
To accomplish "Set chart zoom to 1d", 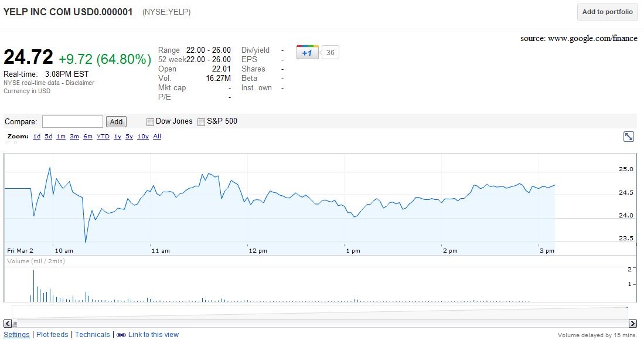I will point(36,137).
